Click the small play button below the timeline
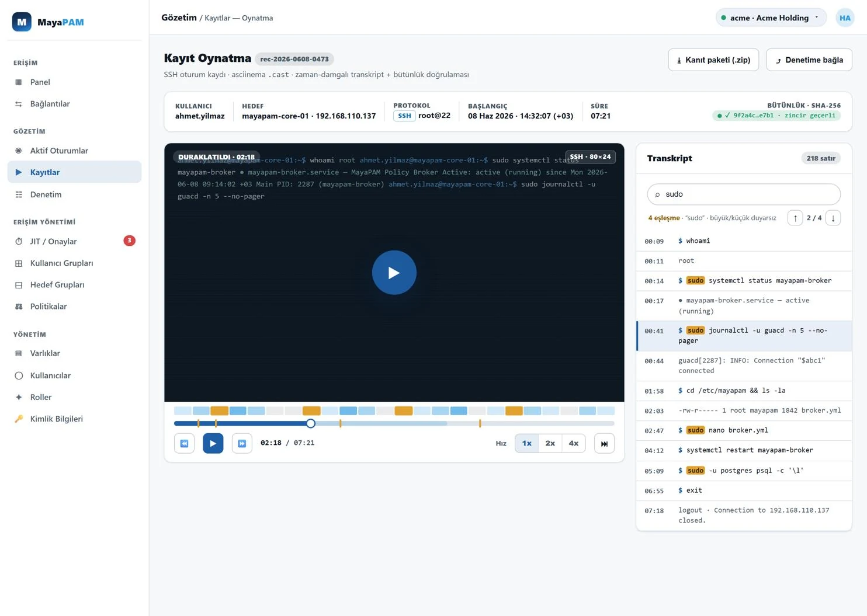Screen dimensions: 867x616 tap(213, 444)
